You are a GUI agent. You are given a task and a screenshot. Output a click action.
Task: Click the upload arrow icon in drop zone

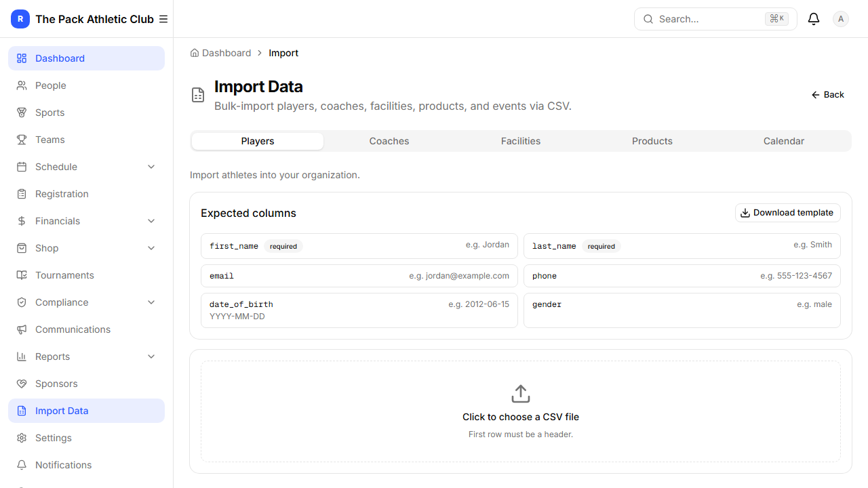[521, 394]
